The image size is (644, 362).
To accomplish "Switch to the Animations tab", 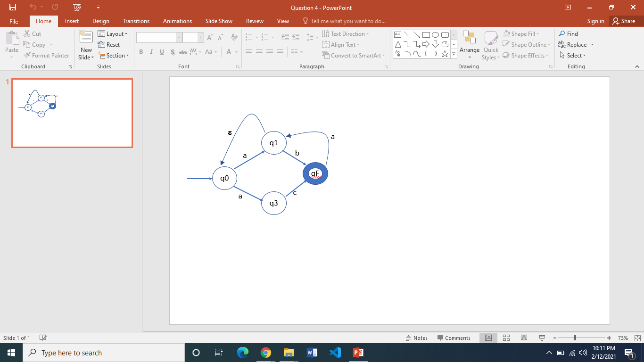I will tap(177, 21).
